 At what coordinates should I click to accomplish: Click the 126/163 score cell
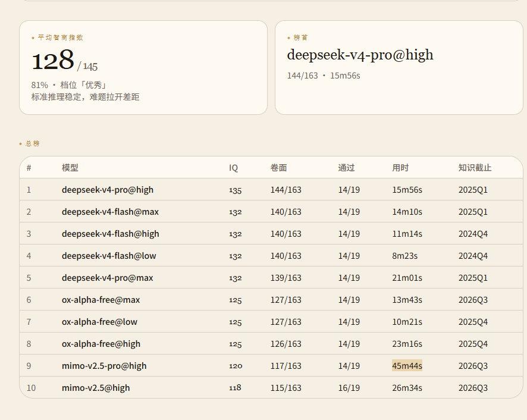[x=286, y=344]
